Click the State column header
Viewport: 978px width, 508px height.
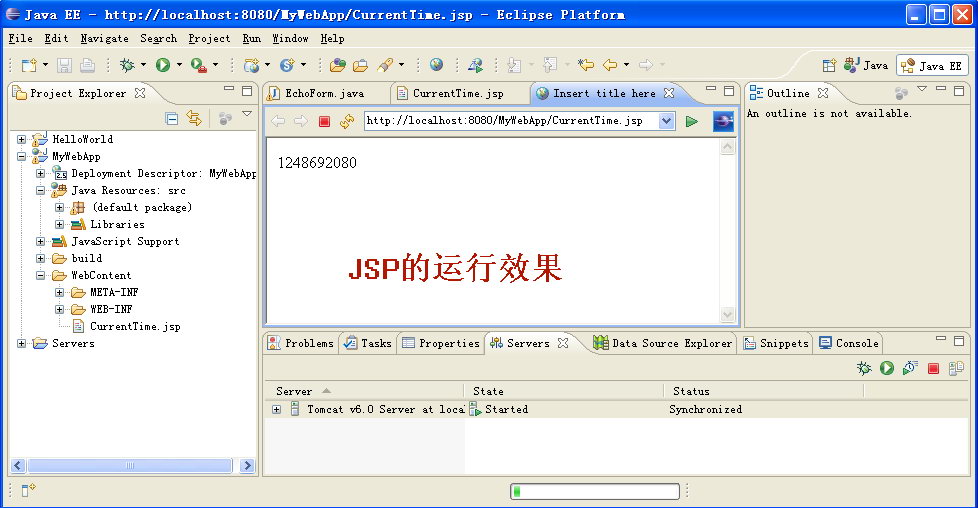(x=564, y=391)
